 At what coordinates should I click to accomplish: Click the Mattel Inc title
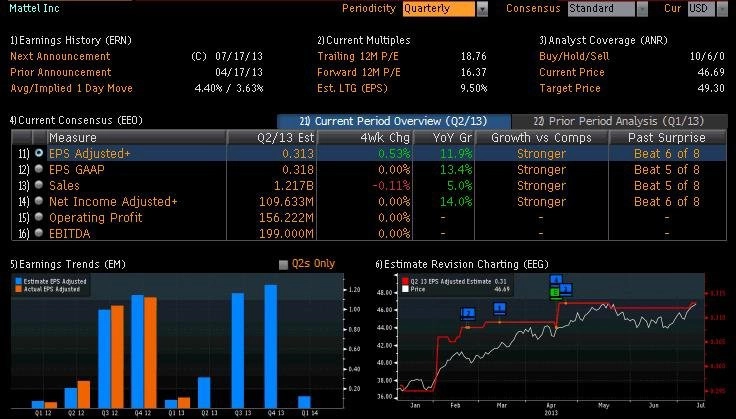(34, 8)
